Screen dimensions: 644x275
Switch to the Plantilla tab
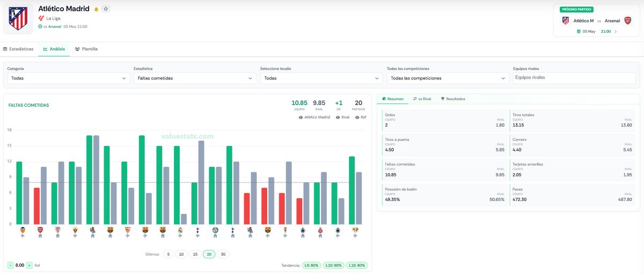click(x=86, y=49)
